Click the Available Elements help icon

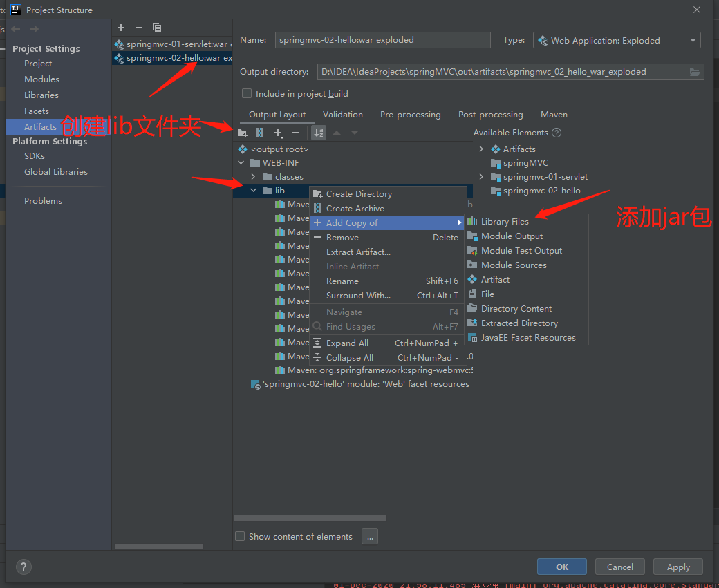pos(557,133)
